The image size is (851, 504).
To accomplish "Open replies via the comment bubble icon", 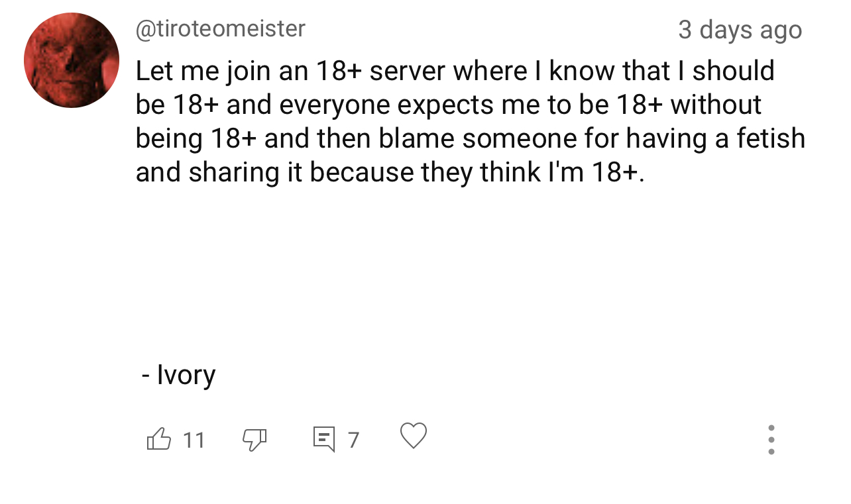I will [x=324, y=439].
